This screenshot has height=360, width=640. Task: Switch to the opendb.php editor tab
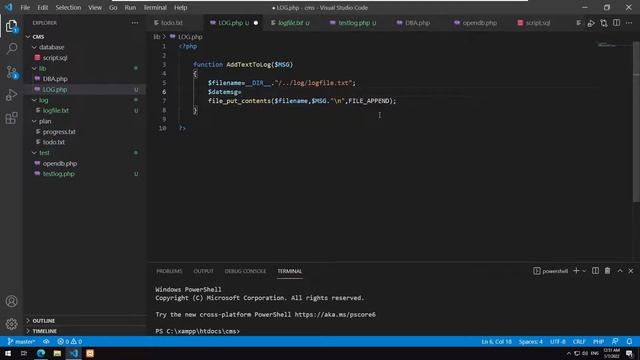[x=480, y=23]
